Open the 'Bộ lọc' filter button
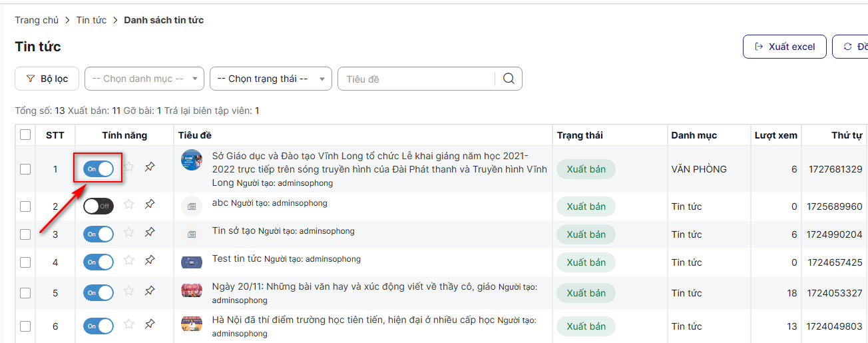The width and height of the screenshot is (868, 343). 47,79
